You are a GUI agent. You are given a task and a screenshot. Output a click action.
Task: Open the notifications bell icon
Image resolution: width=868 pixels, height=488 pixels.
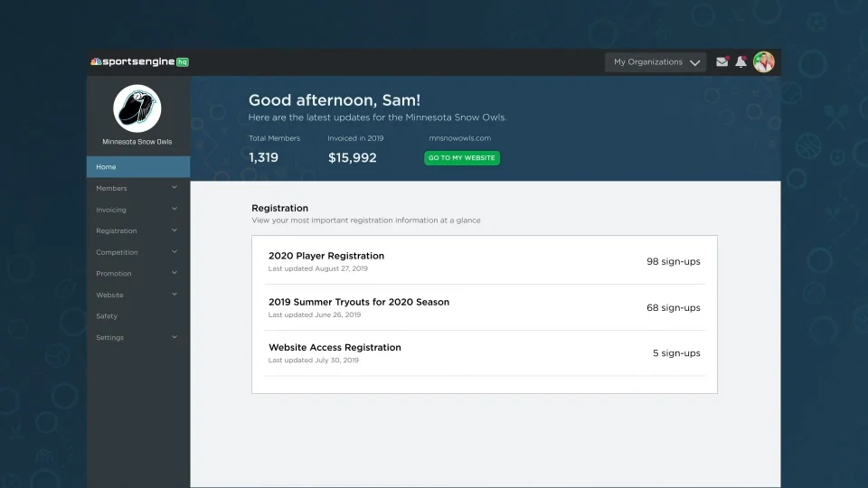[x=741, y=62]
